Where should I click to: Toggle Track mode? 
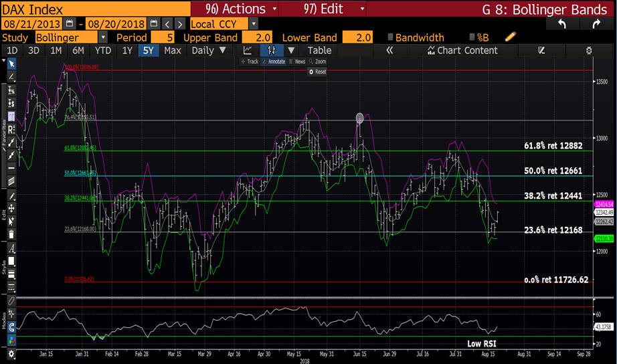pos(250,62)
